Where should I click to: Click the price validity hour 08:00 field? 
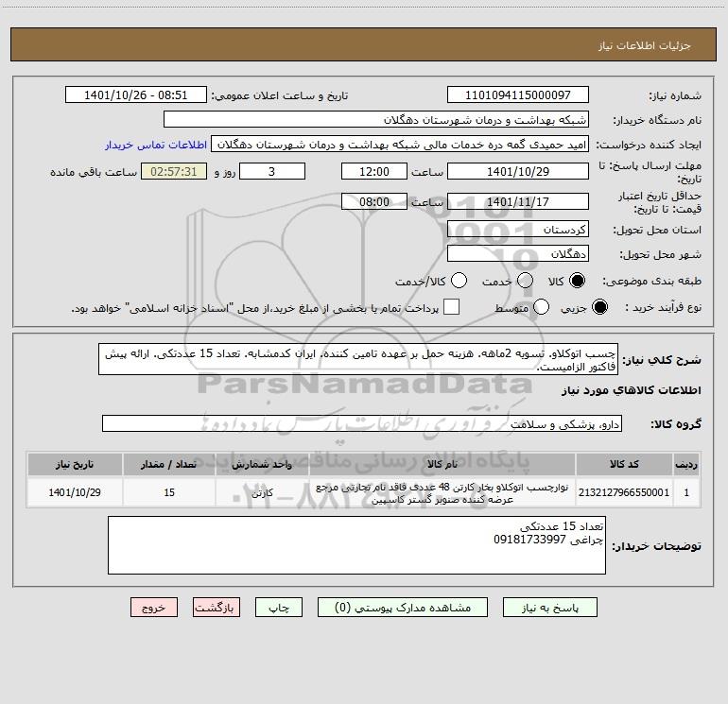tap(374, 201)
